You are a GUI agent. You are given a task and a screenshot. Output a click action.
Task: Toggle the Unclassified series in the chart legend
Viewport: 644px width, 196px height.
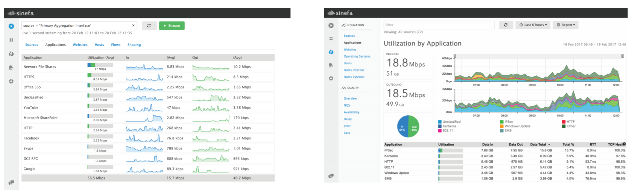pos(451,122)
